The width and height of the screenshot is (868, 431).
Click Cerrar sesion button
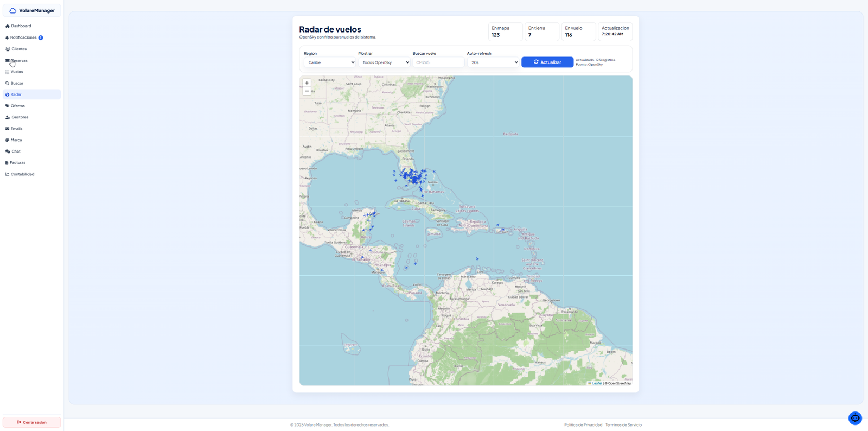pos(32,422)
